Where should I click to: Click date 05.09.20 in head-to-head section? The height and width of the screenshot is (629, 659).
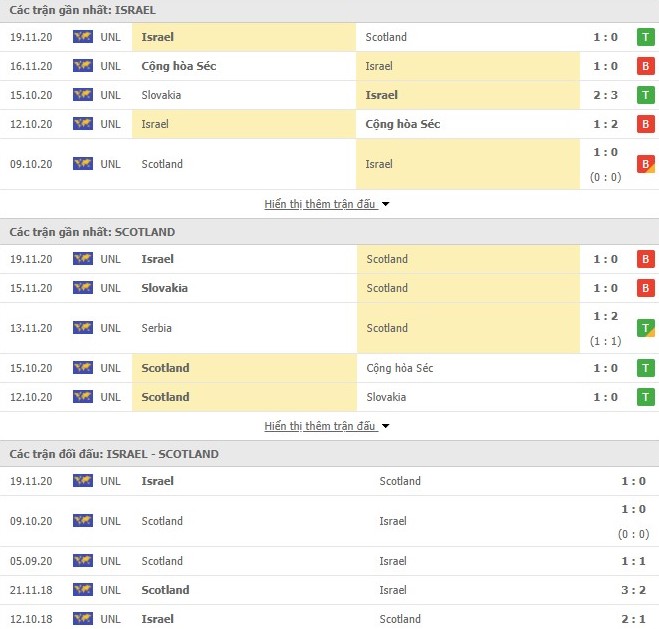[31, 561]
